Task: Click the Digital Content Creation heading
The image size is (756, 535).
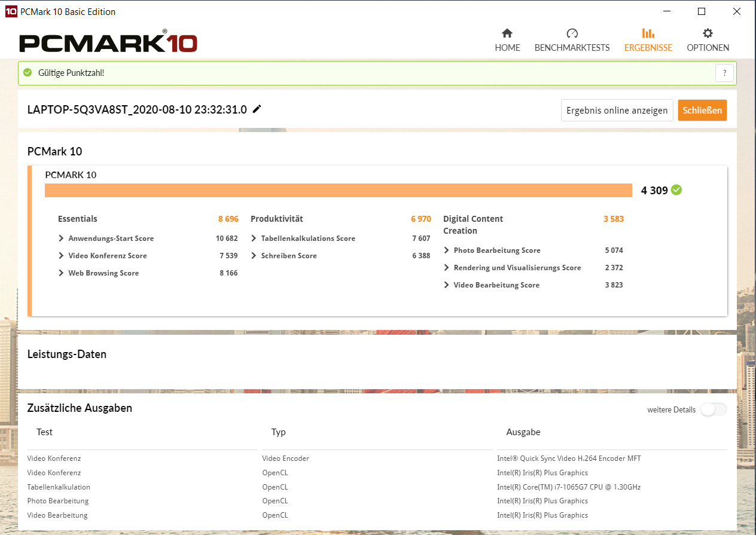Action: pos(473,225)
